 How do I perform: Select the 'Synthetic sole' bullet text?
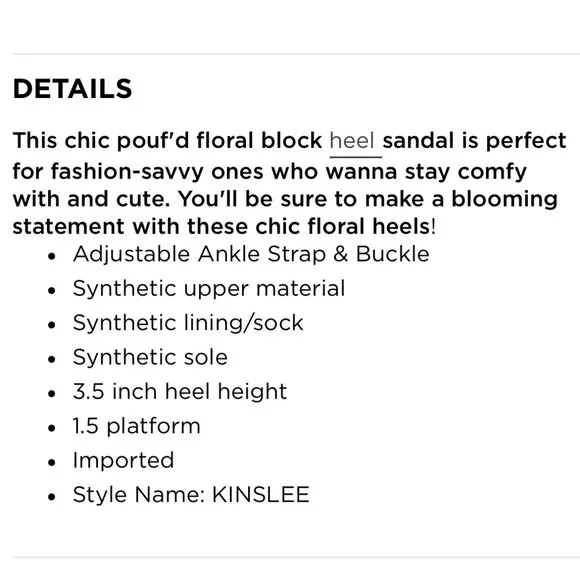coord(150,357)
